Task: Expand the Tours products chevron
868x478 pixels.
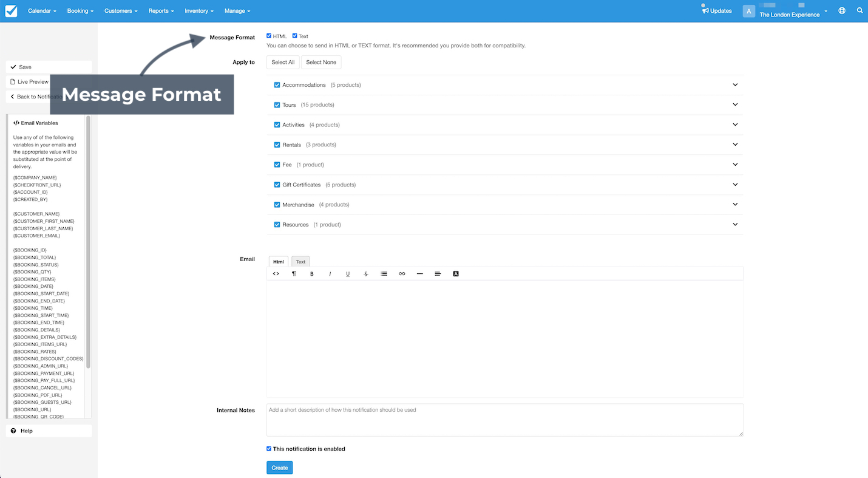Action: click(x=735, y=104)
